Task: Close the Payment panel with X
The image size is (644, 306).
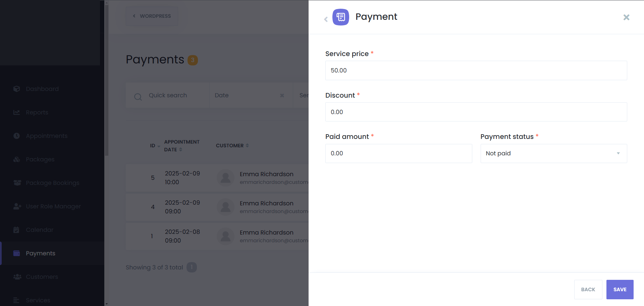Action: (626, 17)
